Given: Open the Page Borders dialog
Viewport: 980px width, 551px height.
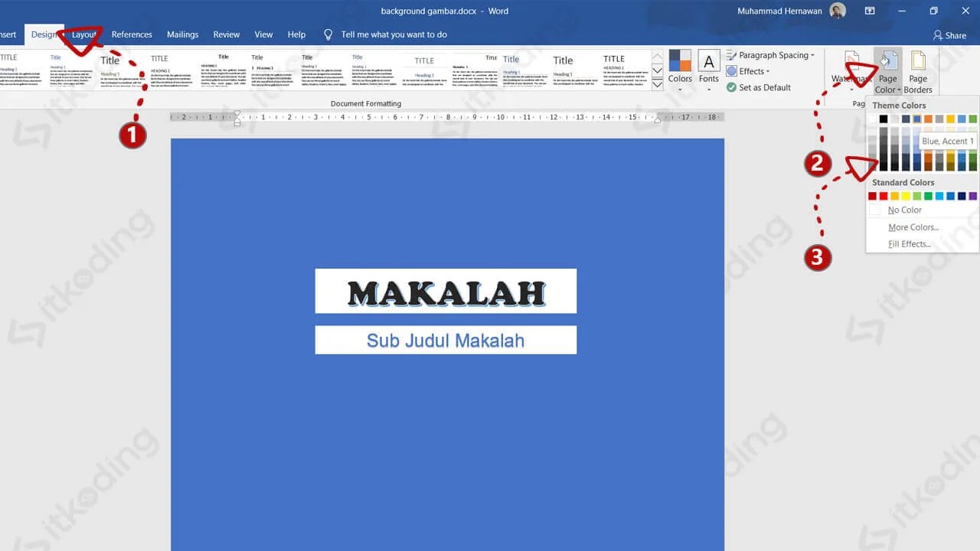Looking at the screenshot, I should point(918,72).
